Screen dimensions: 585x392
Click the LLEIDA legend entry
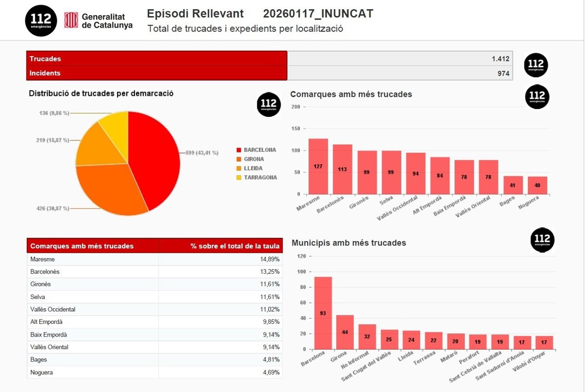click(x=253, y=168)
